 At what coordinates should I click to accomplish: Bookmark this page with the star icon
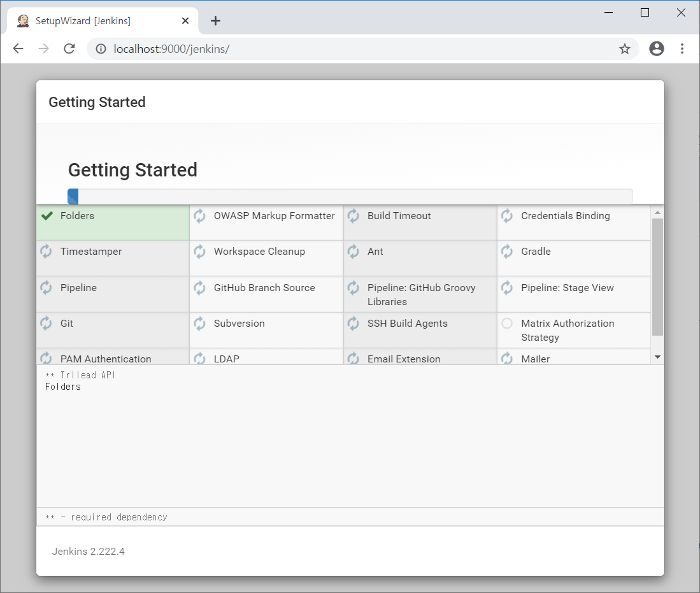pyautogui.click(x=625, y=48)
